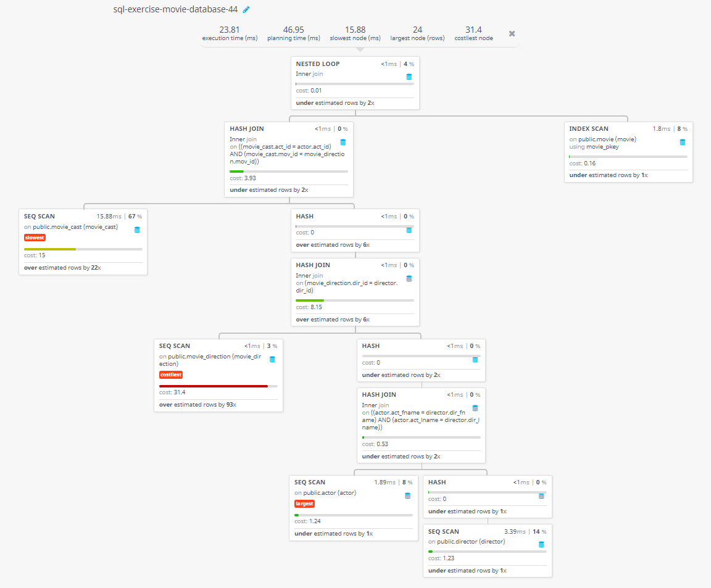Image resolution: width=711 pixels, height=588 pixels.
Task: Click the 'slowest' red badge
Action: click(x=35, y=238)
